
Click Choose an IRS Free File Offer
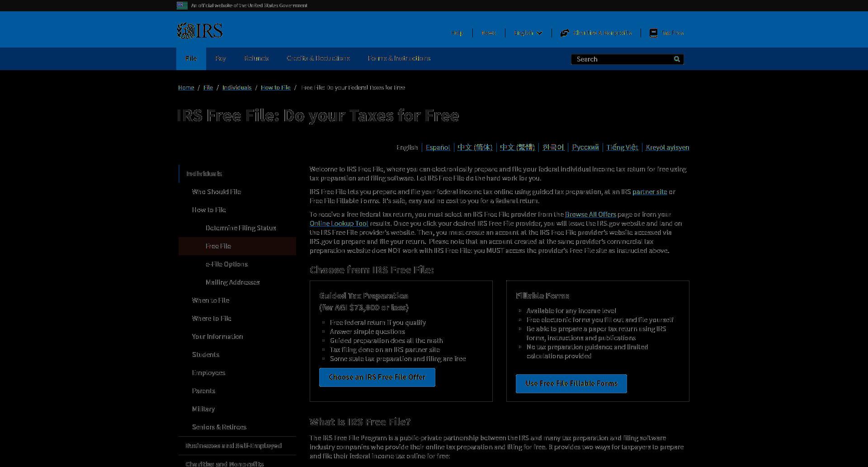(377, 377)
